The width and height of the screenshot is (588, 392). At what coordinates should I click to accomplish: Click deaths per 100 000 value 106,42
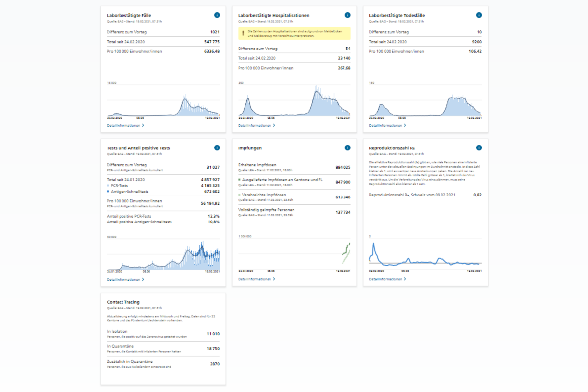pos(475,51)
